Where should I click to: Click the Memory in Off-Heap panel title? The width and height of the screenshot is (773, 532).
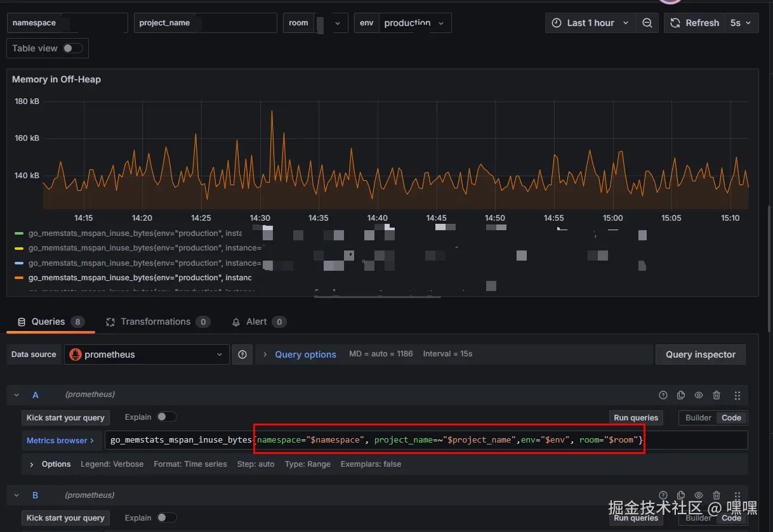pyautogui.click(x=56, y=79)
